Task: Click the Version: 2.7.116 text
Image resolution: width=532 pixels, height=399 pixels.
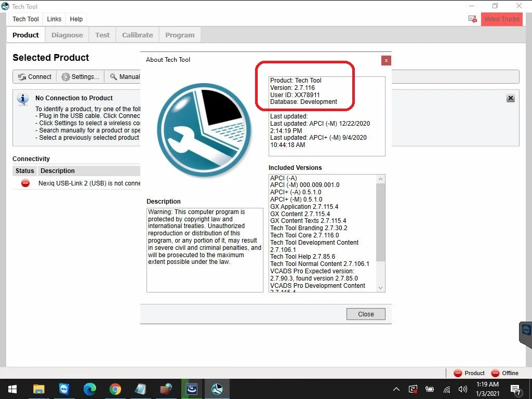Action: 292,87
